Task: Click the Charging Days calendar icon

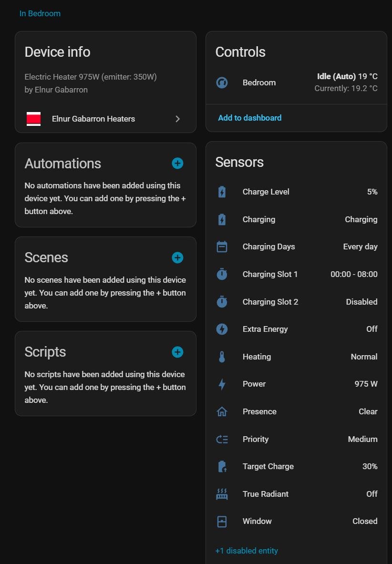Action: point(222,247)
